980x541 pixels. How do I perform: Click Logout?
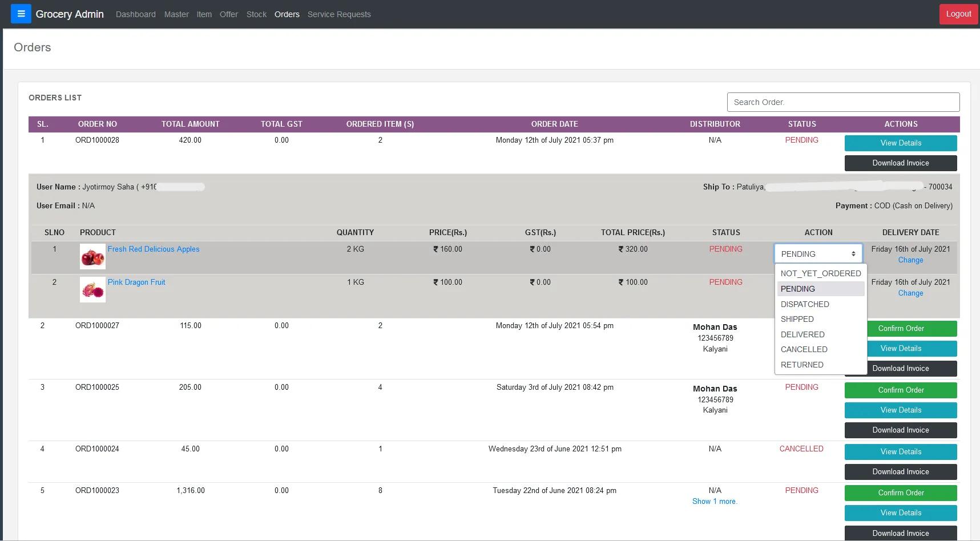pyautogui.click(x=958, y=13)
